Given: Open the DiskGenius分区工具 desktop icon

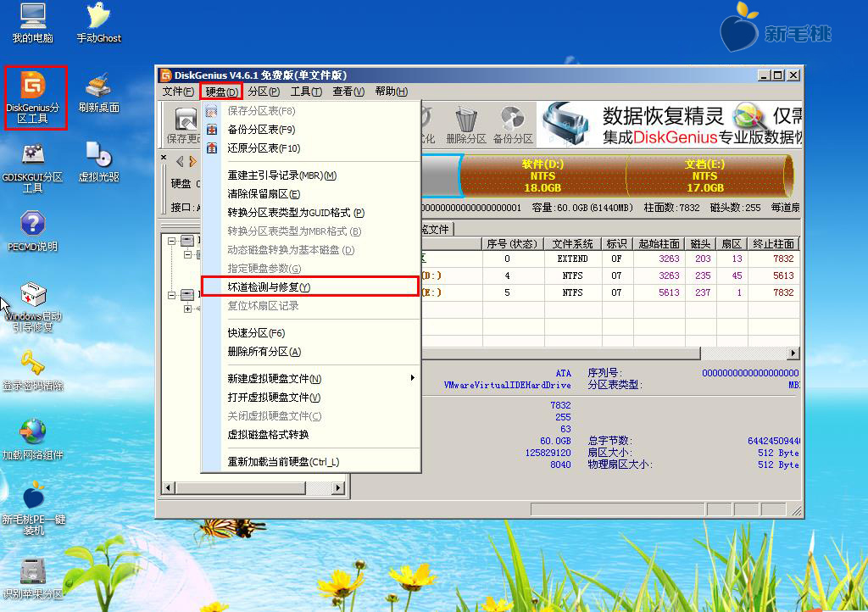Looking at the screenshot, I should pos(33,98).
